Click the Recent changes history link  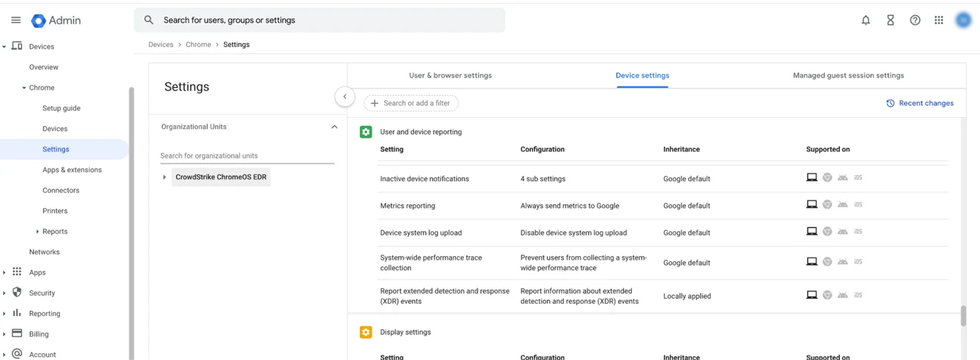[x=919, y=103]
